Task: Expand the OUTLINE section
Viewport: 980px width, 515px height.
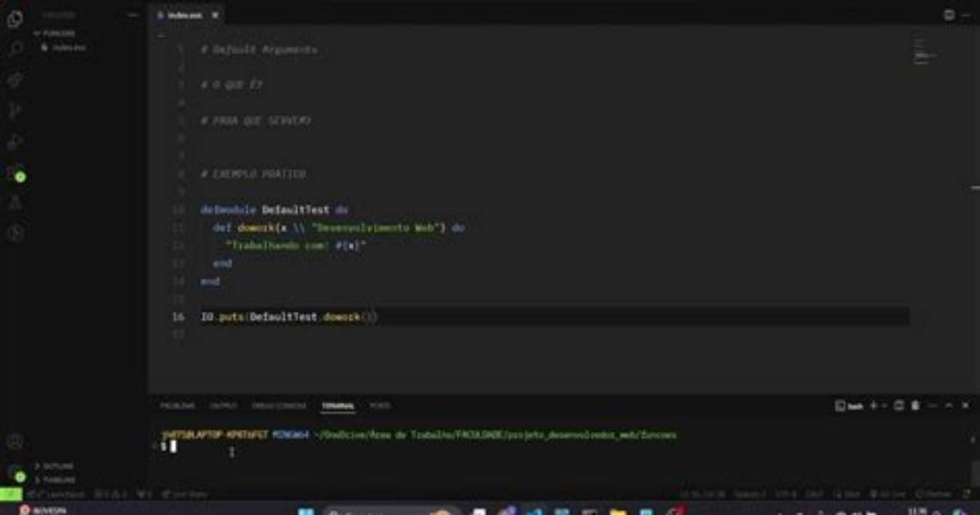Action: 54,466
